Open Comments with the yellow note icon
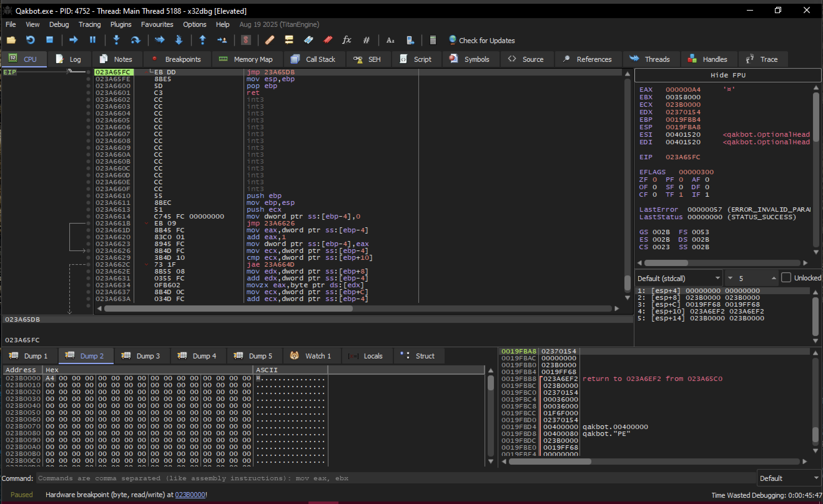Viewport: 823px width, 504px height. [x=289, y=40]
